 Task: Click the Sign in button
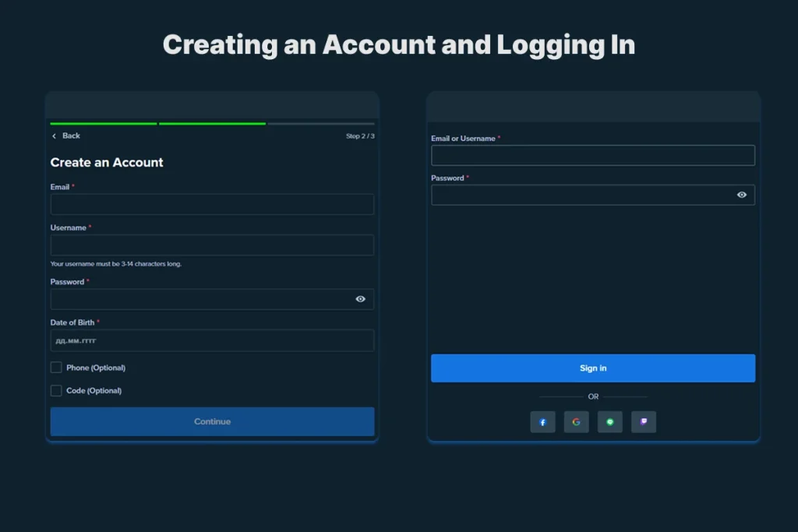593,368
